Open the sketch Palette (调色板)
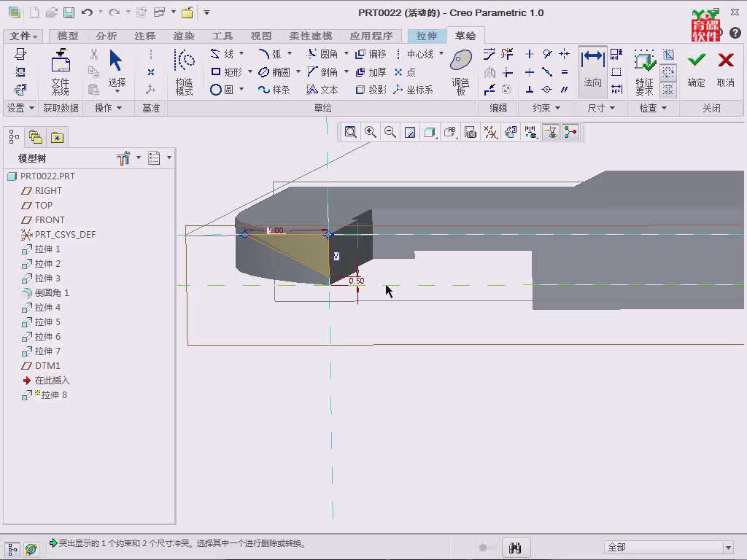The height and width of the screenshot is (560, 747). click(x=461, y=71)
